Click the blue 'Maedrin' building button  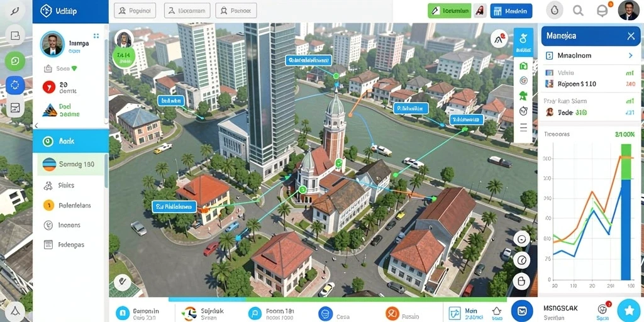511,11
